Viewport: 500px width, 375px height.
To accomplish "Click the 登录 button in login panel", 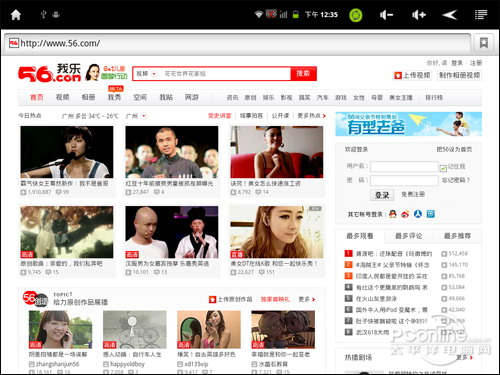I will (382, 195).
